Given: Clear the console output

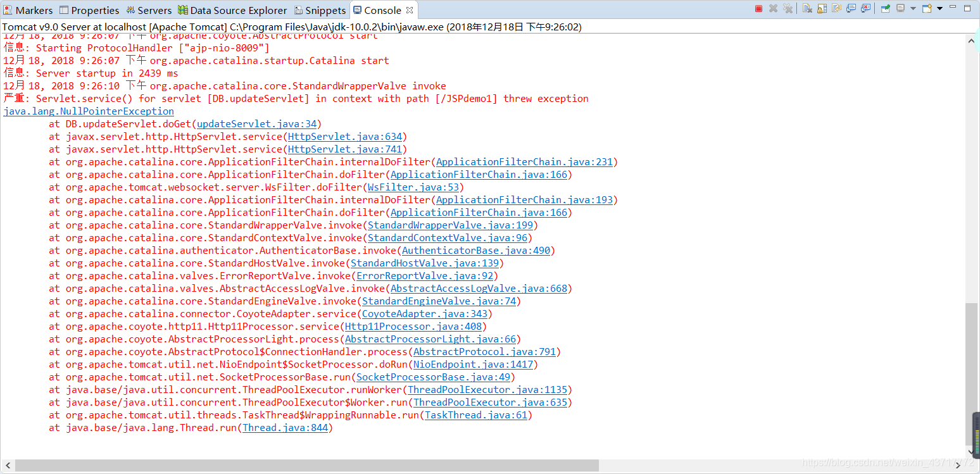Looking at the screenshot, I should point(807,8).
